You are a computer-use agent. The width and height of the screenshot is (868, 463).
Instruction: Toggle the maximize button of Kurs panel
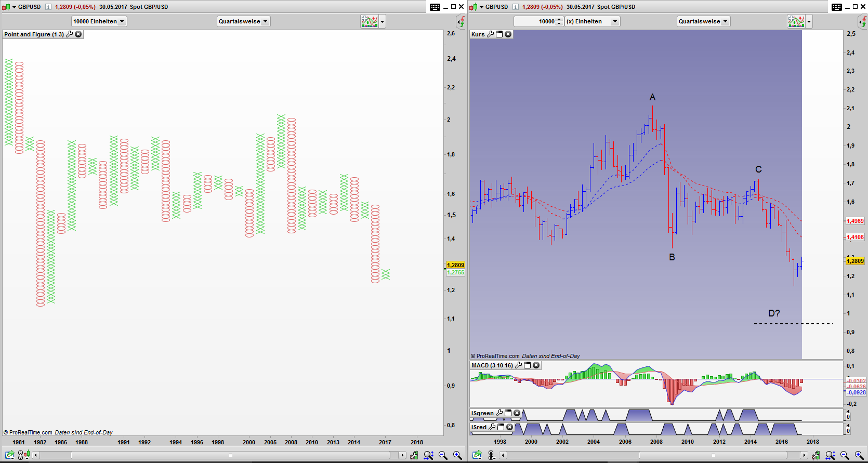(499, 34)
